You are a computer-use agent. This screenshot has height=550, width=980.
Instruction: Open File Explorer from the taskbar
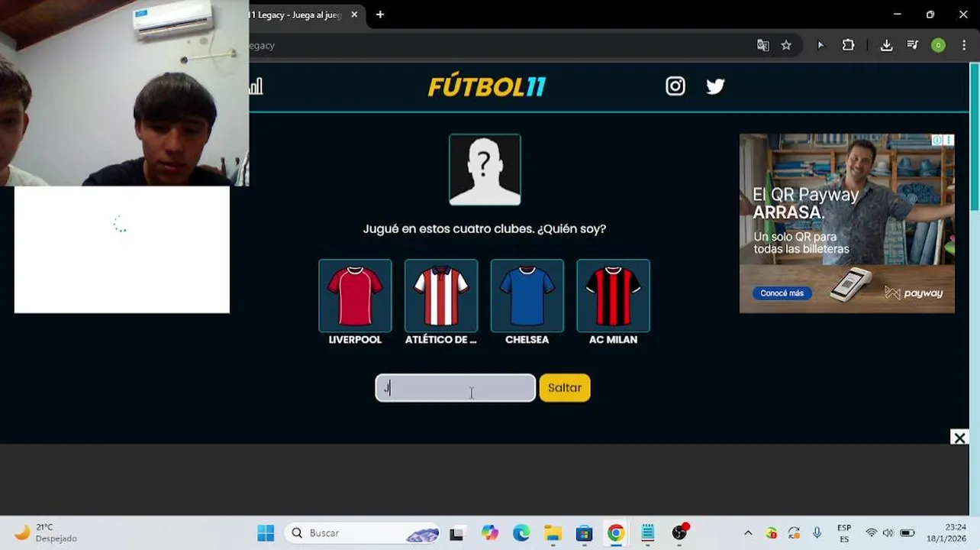coord(553,533)
